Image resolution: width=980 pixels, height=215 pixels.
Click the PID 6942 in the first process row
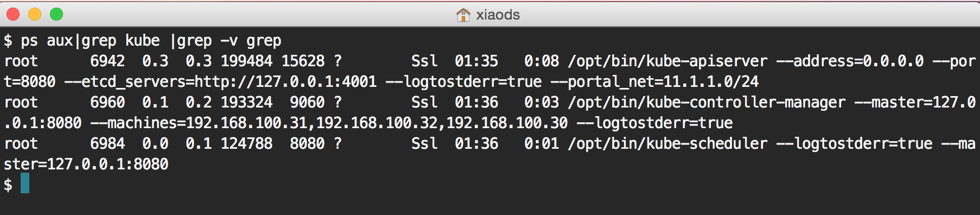pos(107,61)
